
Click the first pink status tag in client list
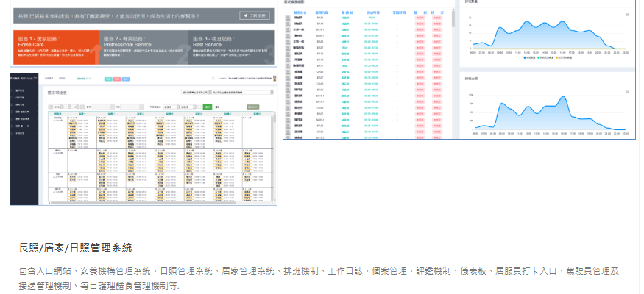tap(420, 17)
